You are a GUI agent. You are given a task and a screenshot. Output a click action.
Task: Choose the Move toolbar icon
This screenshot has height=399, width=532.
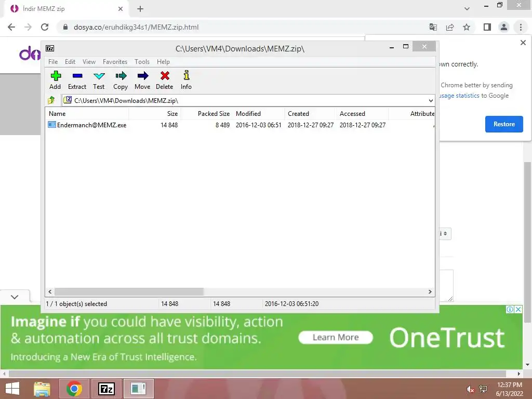(x=142, y=81)
